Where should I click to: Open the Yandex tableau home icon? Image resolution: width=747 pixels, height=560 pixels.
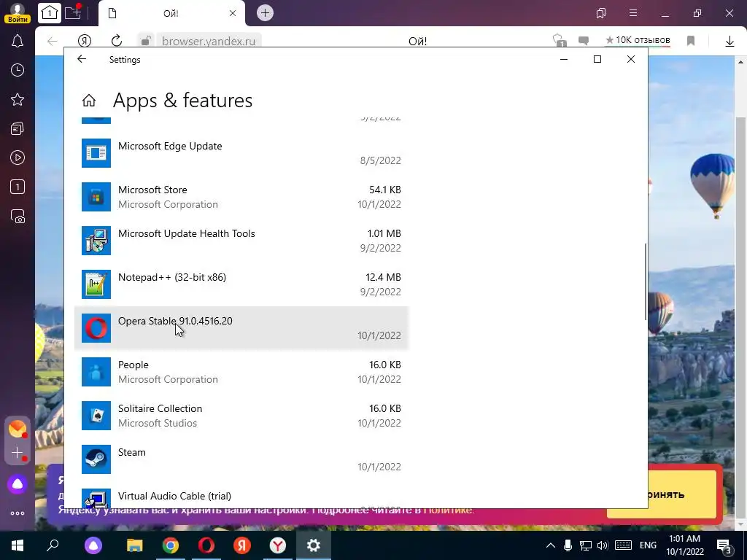[49, 13]
